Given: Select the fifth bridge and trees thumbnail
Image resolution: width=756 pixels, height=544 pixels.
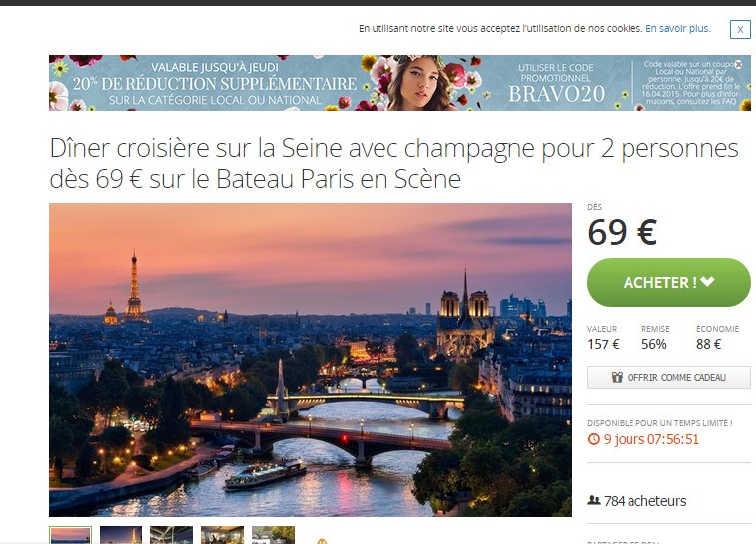Looking at the screenshot, I should tap(273, 535).
